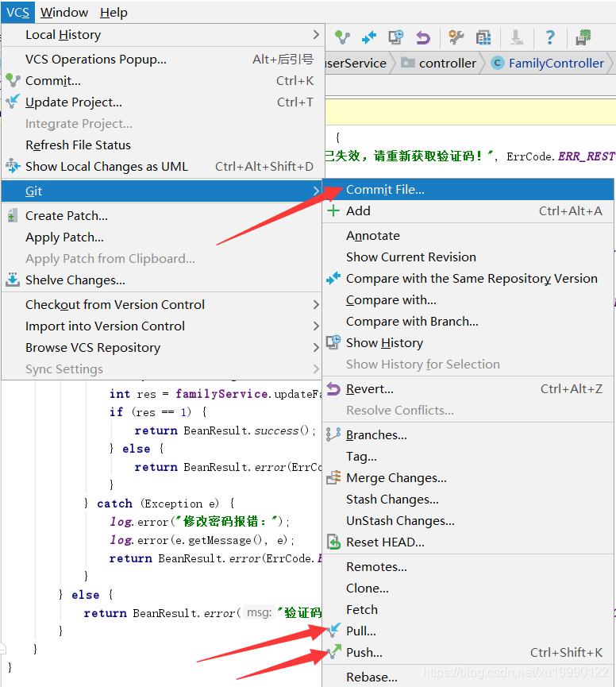
Task: Click the grayed download toolbar icon
Action: pos(517,37)
